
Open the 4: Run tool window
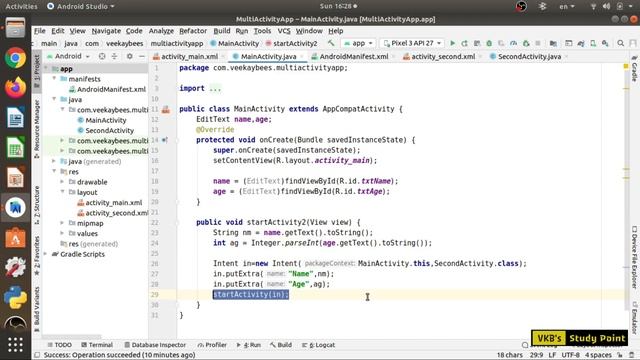click(x=249, y=345)
